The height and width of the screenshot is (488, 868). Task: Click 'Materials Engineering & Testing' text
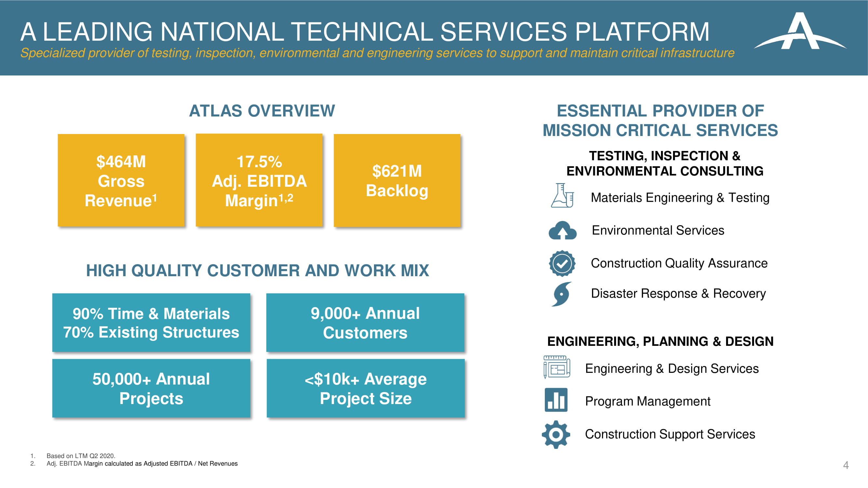coord(680,198)
